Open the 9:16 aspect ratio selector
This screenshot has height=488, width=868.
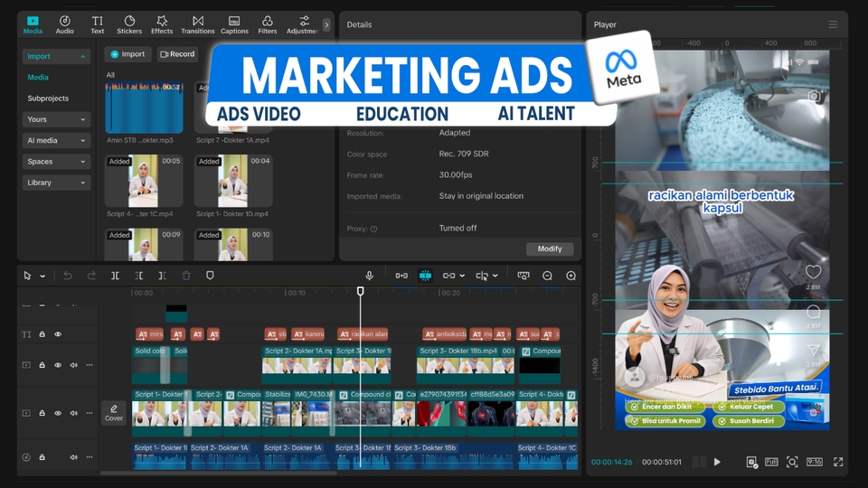click(815, 462)
